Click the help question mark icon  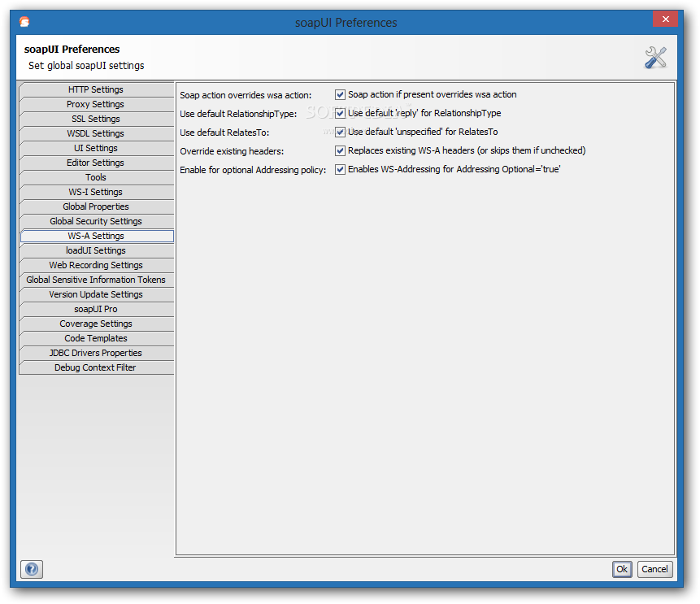tap(32, 569)
